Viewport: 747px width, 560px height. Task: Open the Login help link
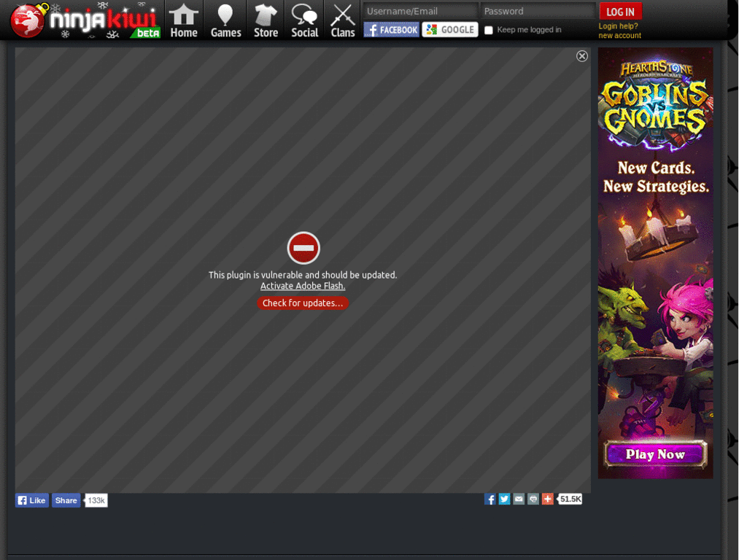618,26
